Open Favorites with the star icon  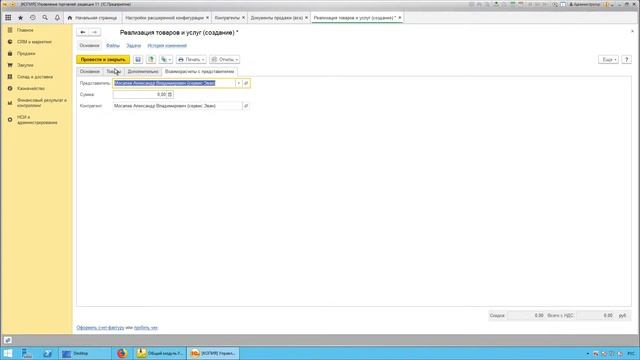[20, 18]
